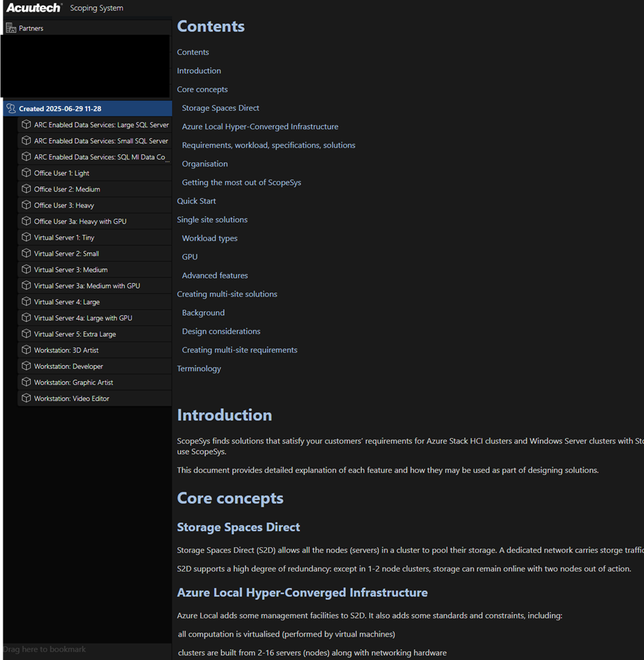Open Background contents link

pyautogui.click(x=203, y=313)
